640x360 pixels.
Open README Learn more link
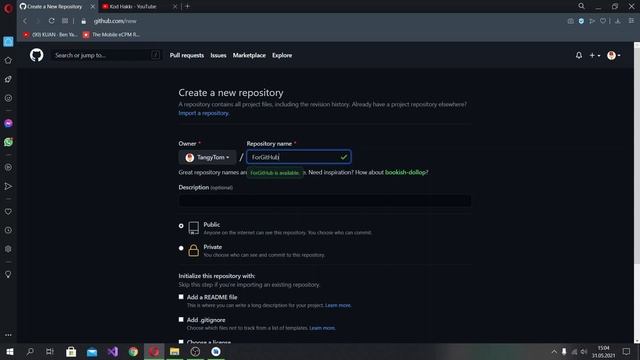coord(338,305)
